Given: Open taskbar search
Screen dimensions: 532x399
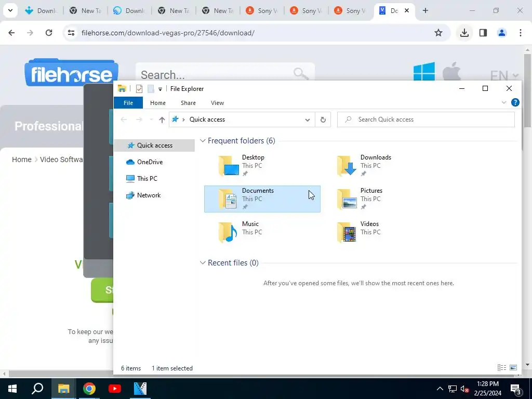Looking at the screenshot, I should [x=37, y=389].
